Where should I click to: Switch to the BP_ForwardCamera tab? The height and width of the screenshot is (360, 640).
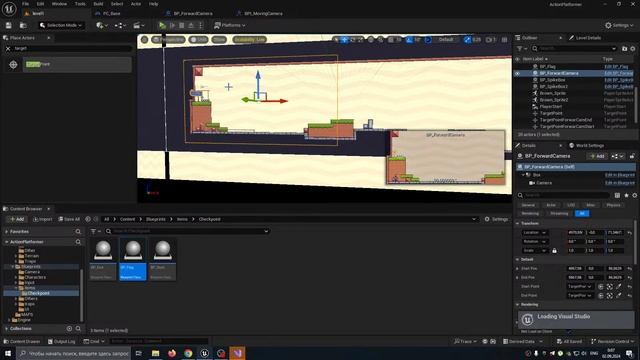tap(193, 13)
